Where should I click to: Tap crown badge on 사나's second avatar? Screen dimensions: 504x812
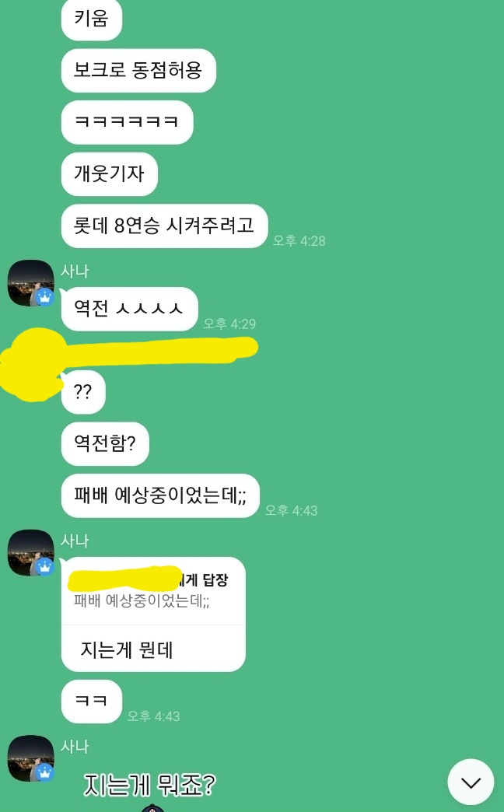pos(44,566)
